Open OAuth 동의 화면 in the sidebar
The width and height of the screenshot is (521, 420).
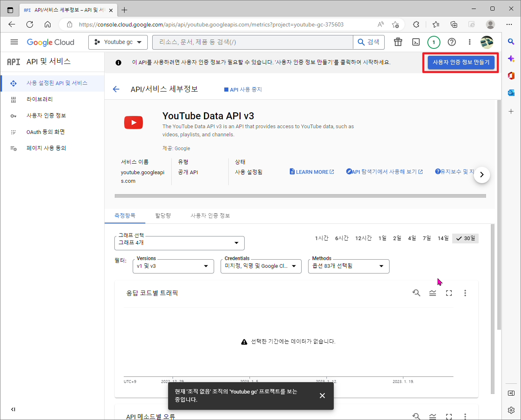click(x=52, y=132)
